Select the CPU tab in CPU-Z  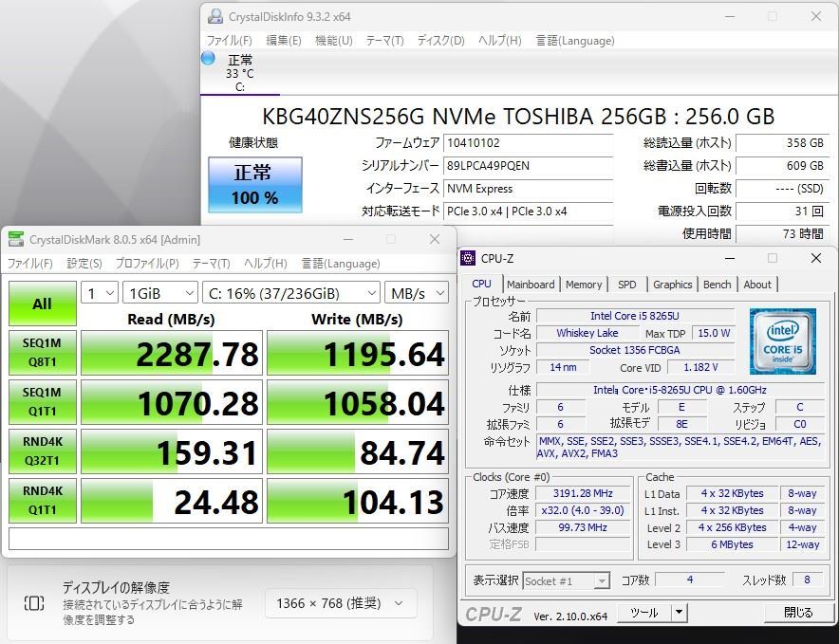click(x=481, y=284)
